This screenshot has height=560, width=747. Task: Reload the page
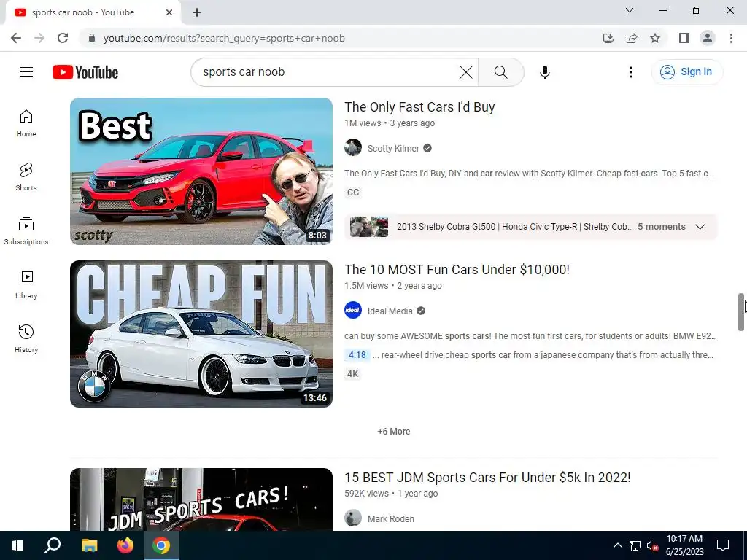(x=63, y=38)
